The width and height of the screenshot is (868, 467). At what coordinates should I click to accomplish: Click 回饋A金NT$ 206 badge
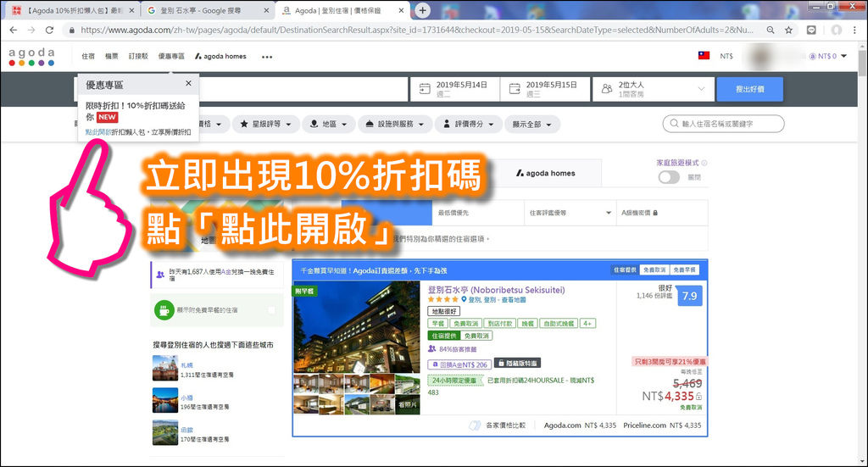(459, 364)
